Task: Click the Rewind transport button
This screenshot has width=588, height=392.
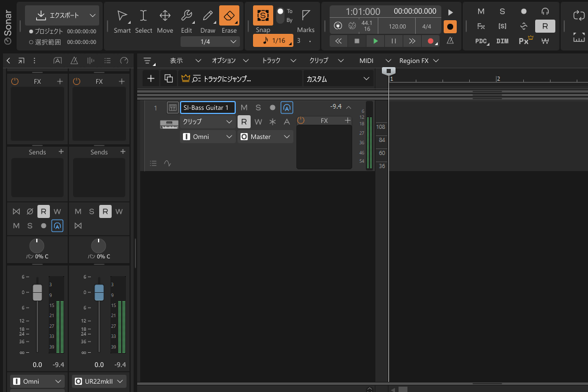Action: tap(339, 41)
